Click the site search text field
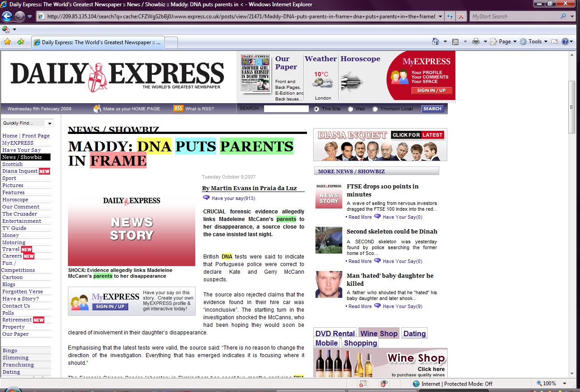 pos(286,108)
